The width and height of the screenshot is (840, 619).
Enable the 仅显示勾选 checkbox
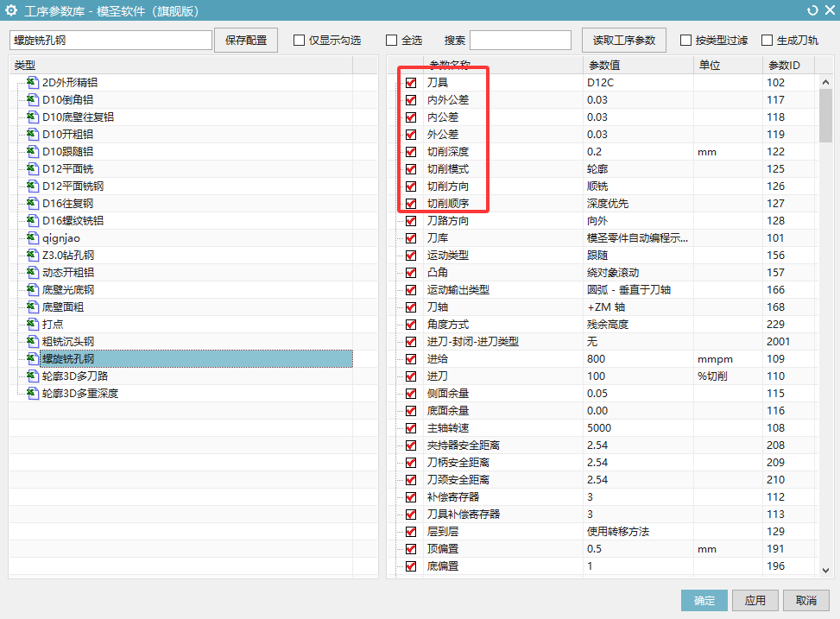300,41
